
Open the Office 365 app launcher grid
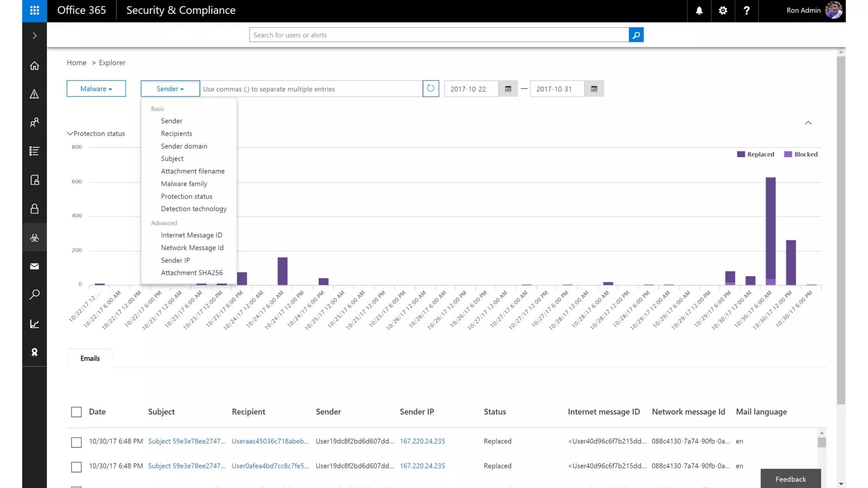point(34,11)
